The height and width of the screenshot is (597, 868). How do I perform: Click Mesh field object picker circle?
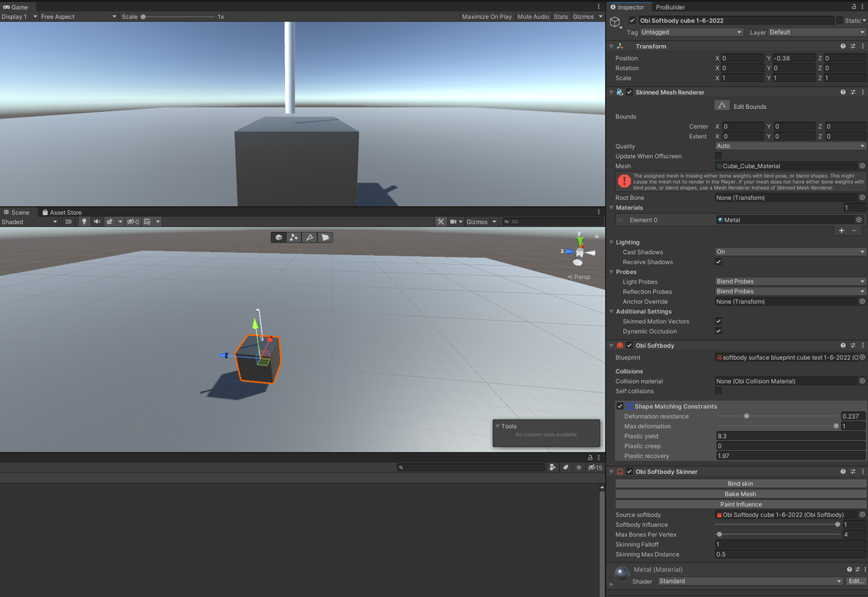(x=862, y=166)
